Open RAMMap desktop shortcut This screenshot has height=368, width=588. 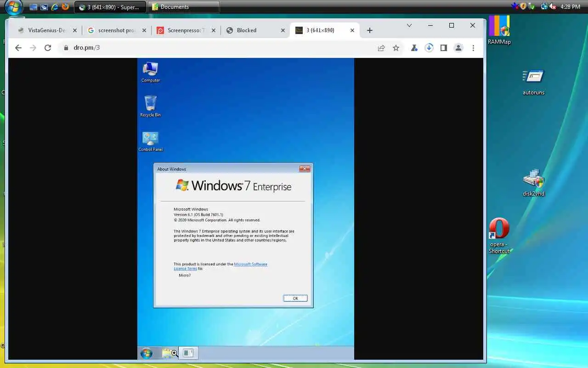pos(499,30)
